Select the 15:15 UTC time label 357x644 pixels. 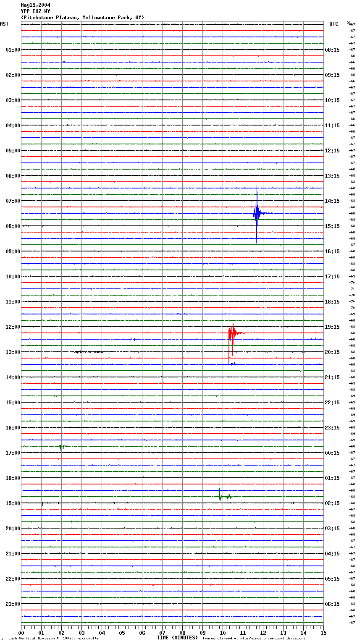click(332, 226)
